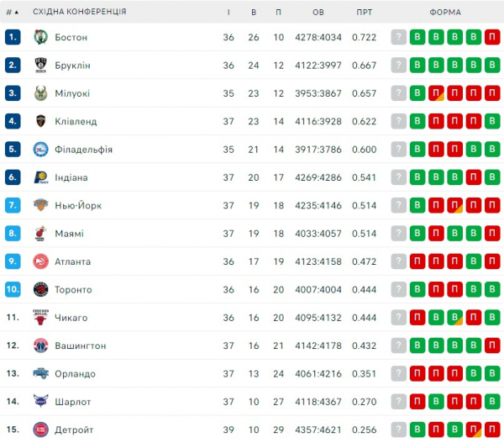
Task: Click the Indiana Pacers team logo
Action: click(x=41, y=177)
